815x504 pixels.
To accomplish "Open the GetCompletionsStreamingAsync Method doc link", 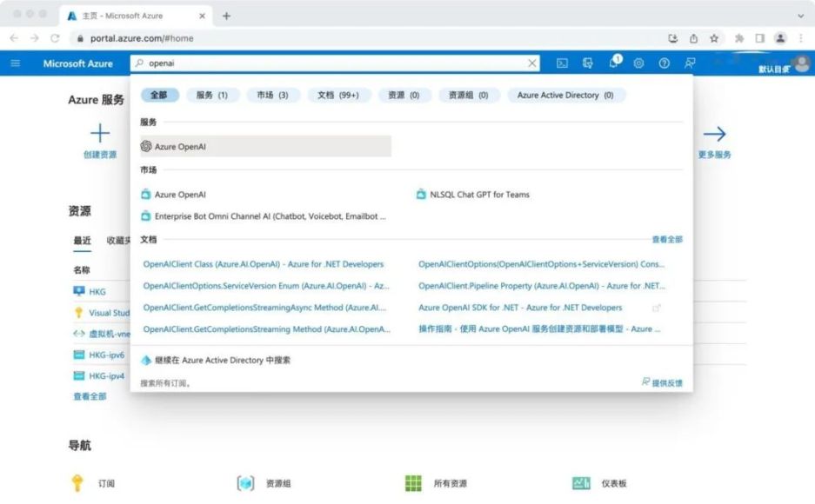I will coord(264,308).
